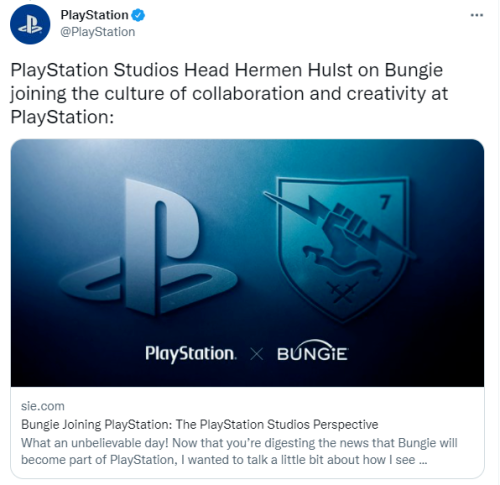Screen dimensions: 500x485
Task: Click the X between the two wordmarks
Action: pyautogui.click(x=257, y=354)
